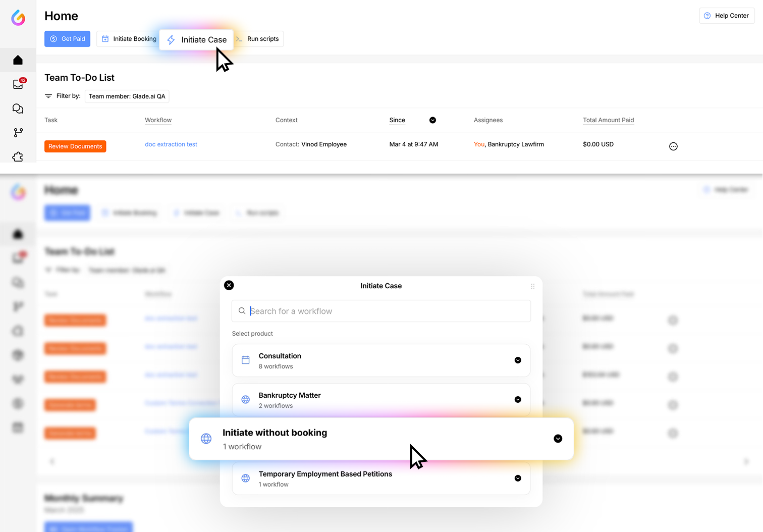Click the filter icon beside Filter by
The height and width of the screenshot is (532, 763).
coord(48,96)
